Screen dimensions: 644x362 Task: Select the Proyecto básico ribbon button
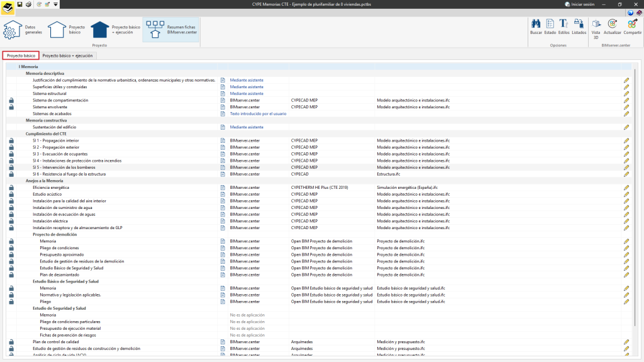pos(67,30)
